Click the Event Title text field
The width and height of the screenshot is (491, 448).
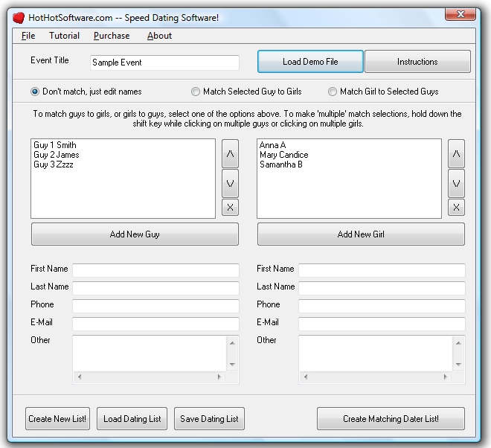pos(164,63)
